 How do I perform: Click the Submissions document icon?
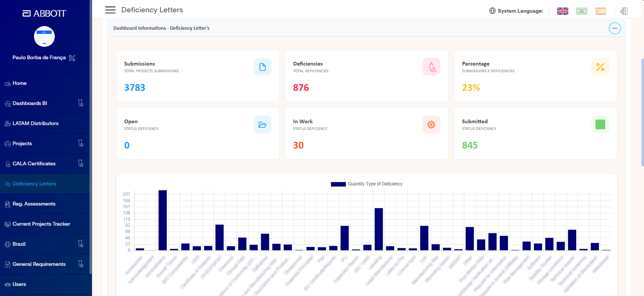tap(263, 67)
